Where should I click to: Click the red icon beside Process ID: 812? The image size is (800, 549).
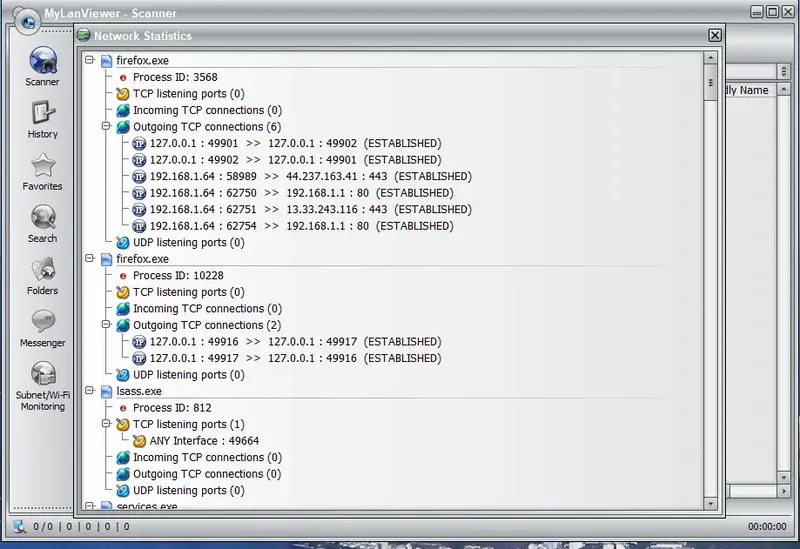coord(122,408)
